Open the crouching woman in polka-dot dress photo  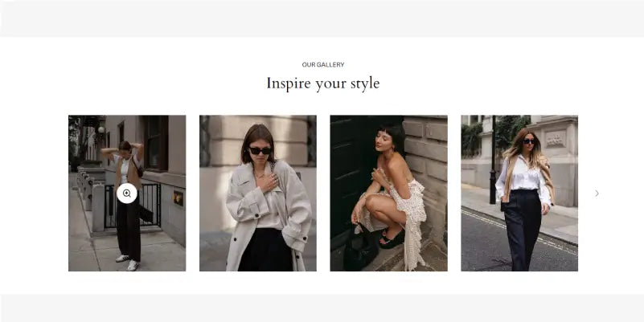(x=388, y=194)
